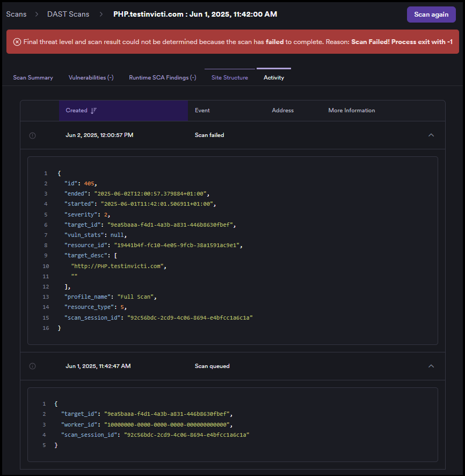Open the Scan Summary tab
Screen dimensions: 465x476
pyautogui.click(x=33, y=78)
